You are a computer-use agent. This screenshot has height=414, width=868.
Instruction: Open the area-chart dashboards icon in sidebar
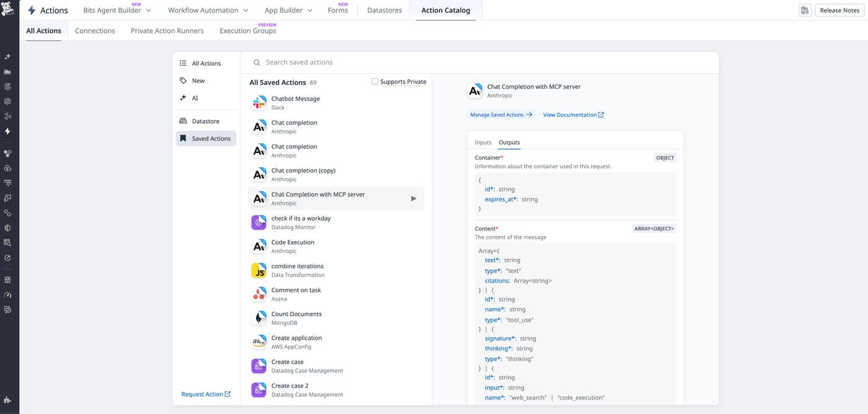tap(7, 71)
